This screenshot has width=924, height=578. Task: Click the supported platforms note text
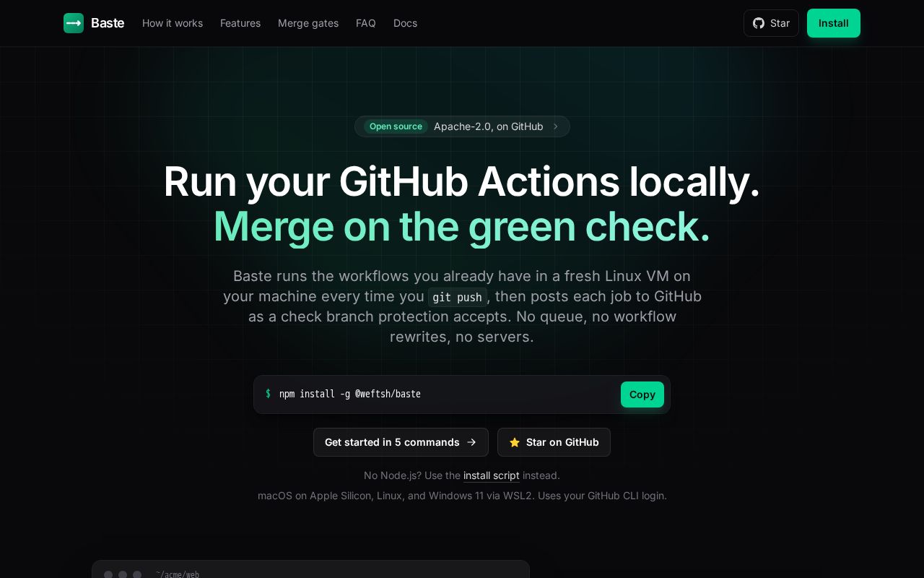coord(462,496)
